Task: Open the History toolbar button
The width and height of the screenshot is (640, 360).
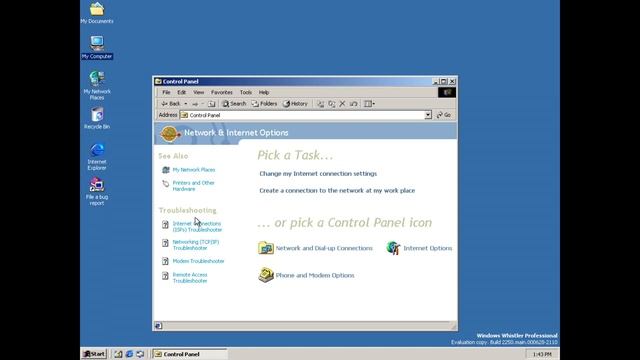Action: 296,104
